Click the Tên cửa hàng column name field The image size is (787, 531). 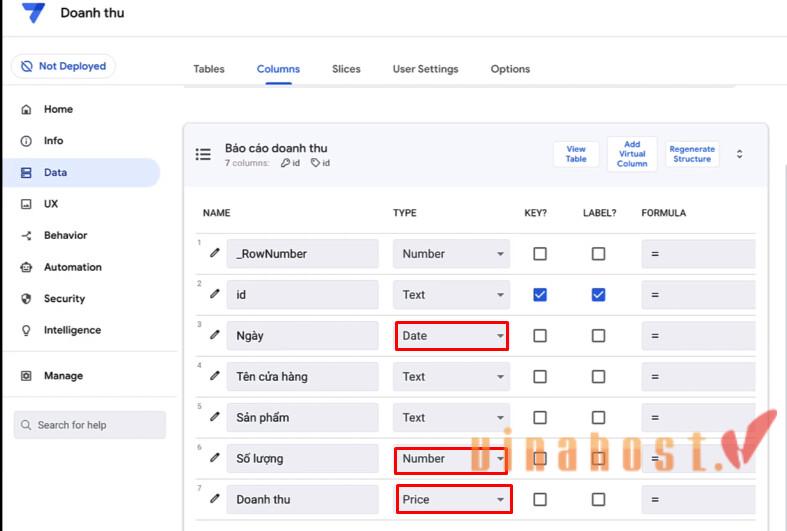[x=303, y=376]
